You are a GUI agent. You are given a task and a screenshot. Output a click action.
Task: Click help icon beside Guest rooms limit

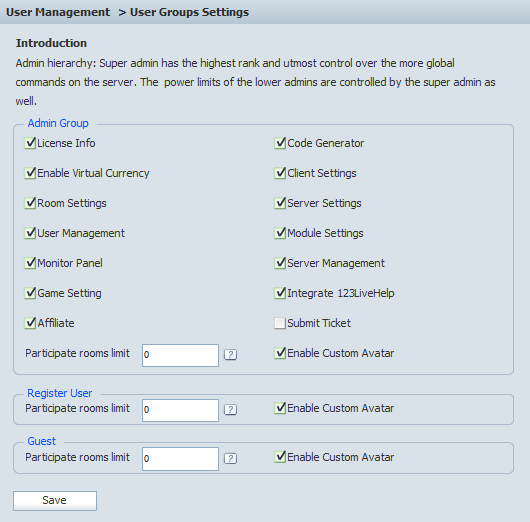(x=231, y=458)
